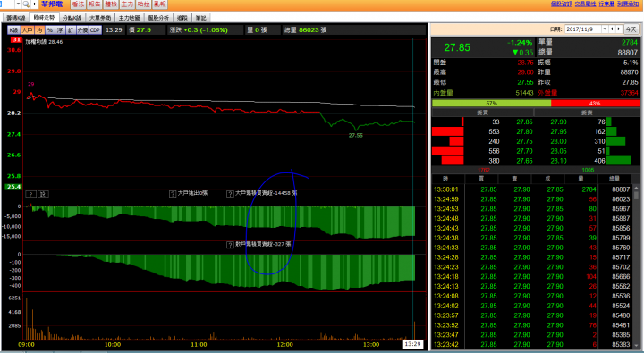Image resolution: width=644 pixels, height=353 pixels.
Task: Go to the next date with right arrow
Action: (x=619, y=29)
